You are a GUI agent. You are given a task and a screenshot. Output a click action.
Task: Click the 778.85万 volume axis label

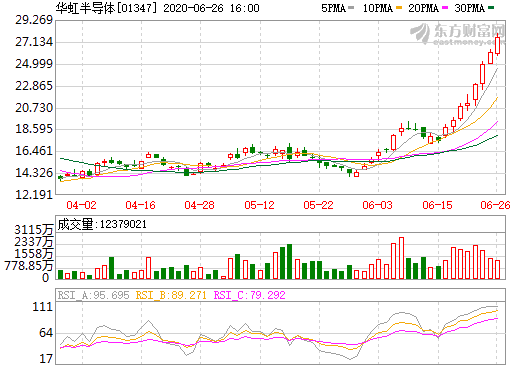click(29, 266)
